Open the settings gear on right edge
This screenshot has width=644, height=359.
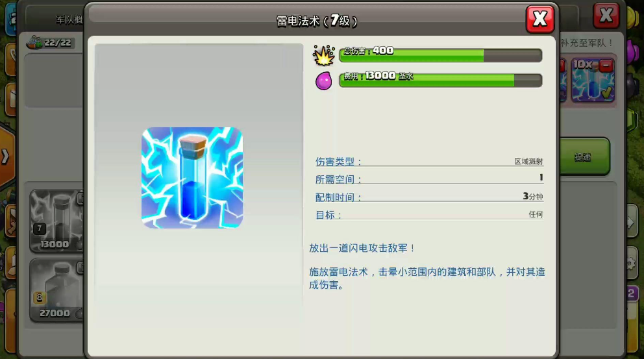[x=632, y=264]
